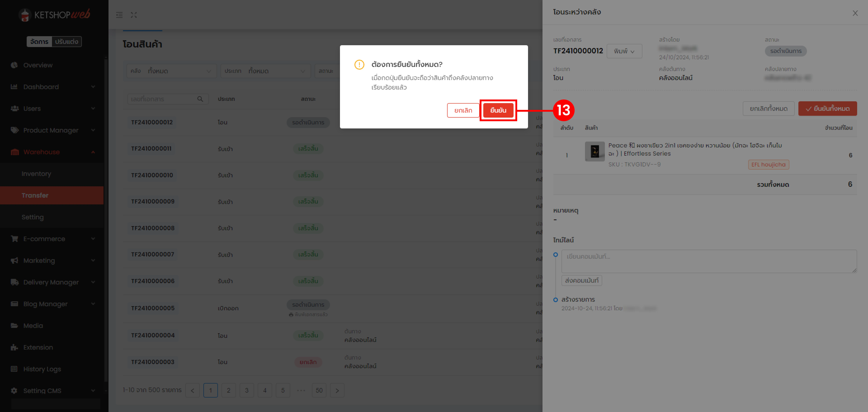Open the ประเภท type filter dropdown
Screen dimensions: 868x412
click(265, 71)
